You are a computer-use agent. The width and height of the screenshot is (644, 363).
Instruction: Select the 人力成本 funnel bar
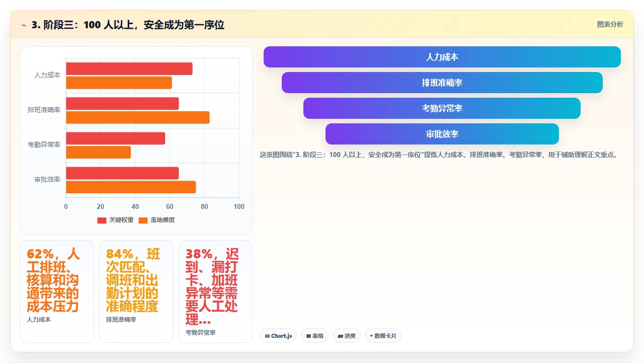click(442, 57)
